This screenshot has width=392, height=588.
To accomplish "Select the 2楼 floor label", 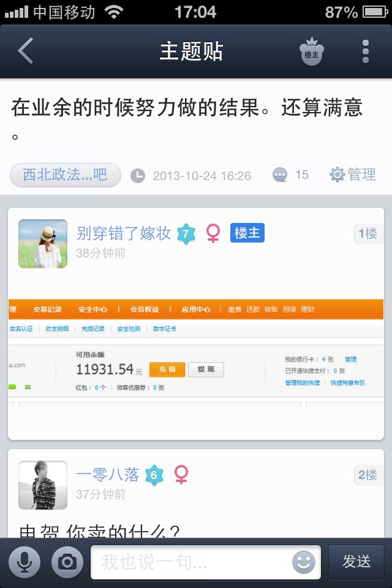I will [x=368, y=475].
